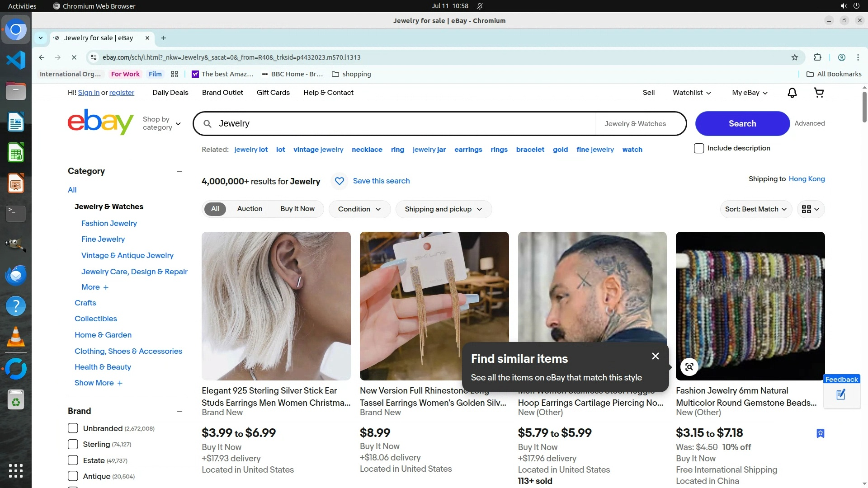This screenshot has width=868, height=488.
Task: Close the Find similar items tooltip
Action: [x=656, y=356]
